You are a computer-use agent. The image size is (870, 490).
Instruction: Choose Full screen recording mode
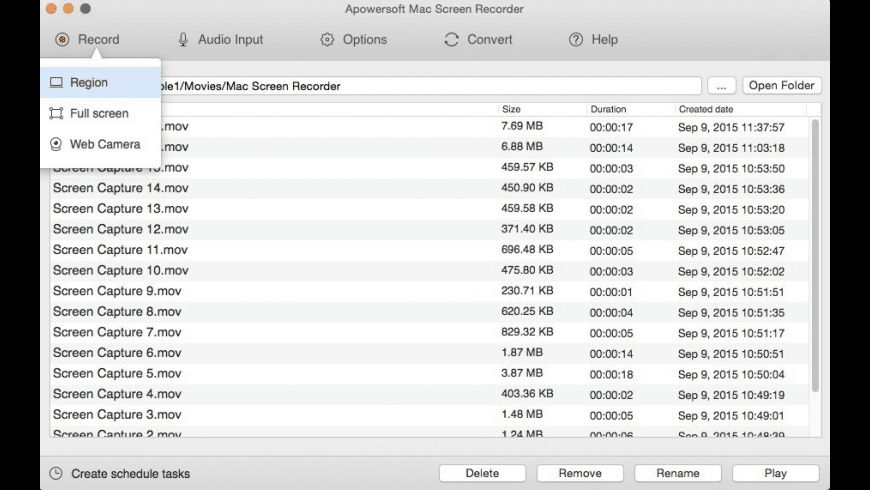point(100,113)
